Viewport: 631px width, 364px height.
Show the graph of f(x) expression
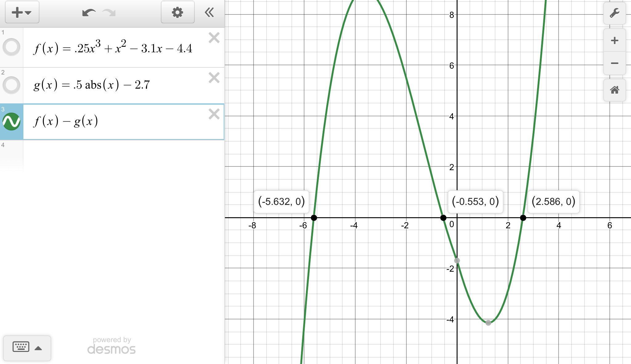(11, 47)
